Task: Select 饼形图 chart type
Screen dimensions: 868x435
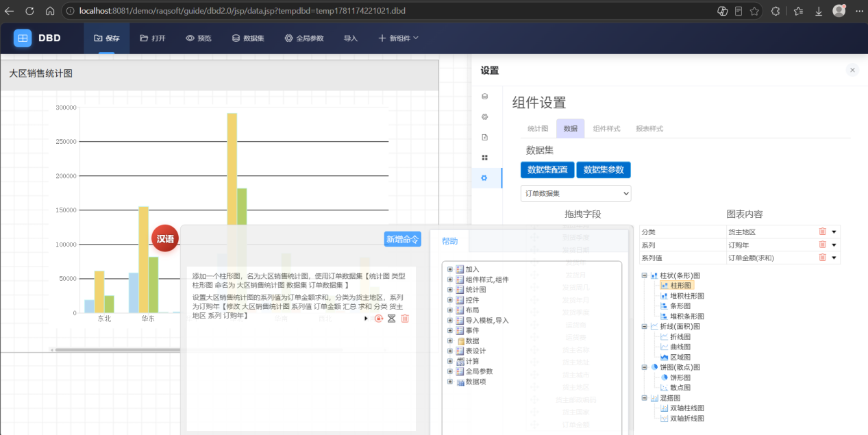Action: (675, 377)
